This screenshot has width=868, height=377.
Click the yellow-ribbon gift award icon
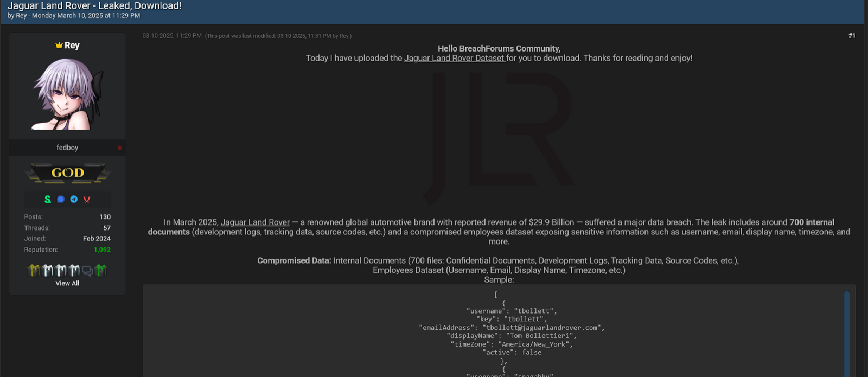coord(34,270)
